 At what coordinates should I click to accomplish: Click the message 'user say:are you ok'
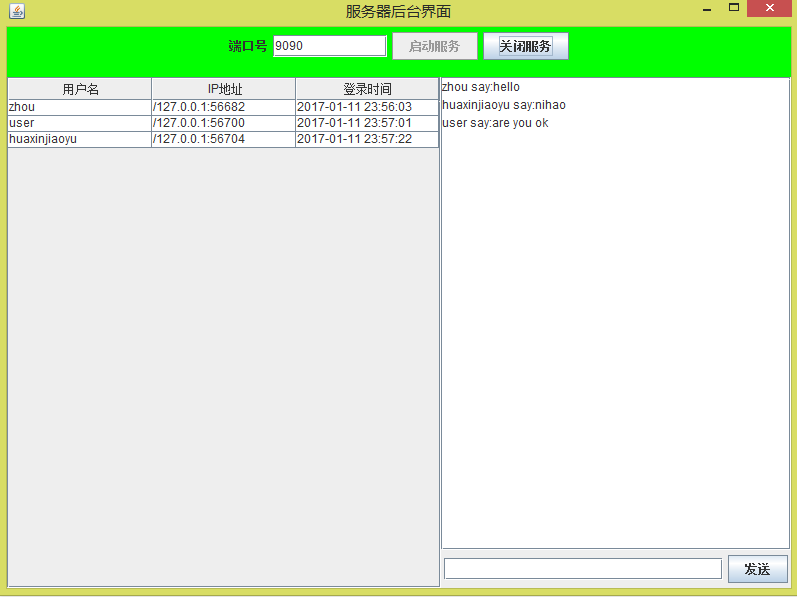495,123
